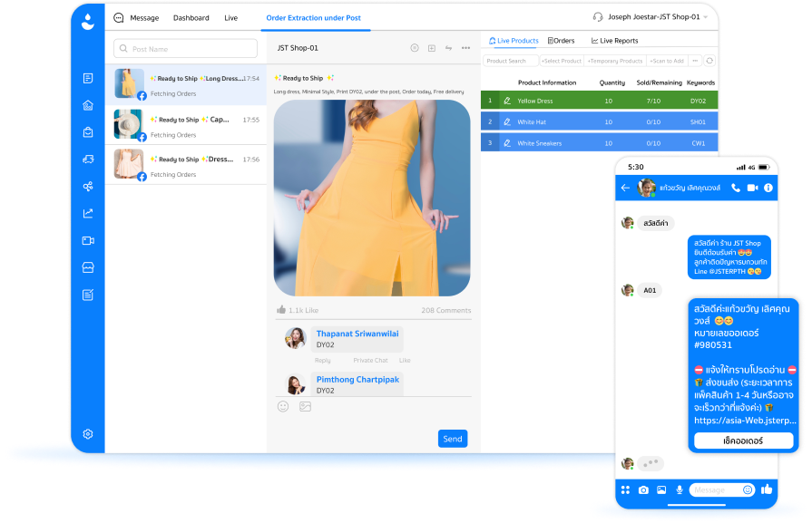Click the chat bubble icon beside Message
The image size is (812, 523).
119,18
